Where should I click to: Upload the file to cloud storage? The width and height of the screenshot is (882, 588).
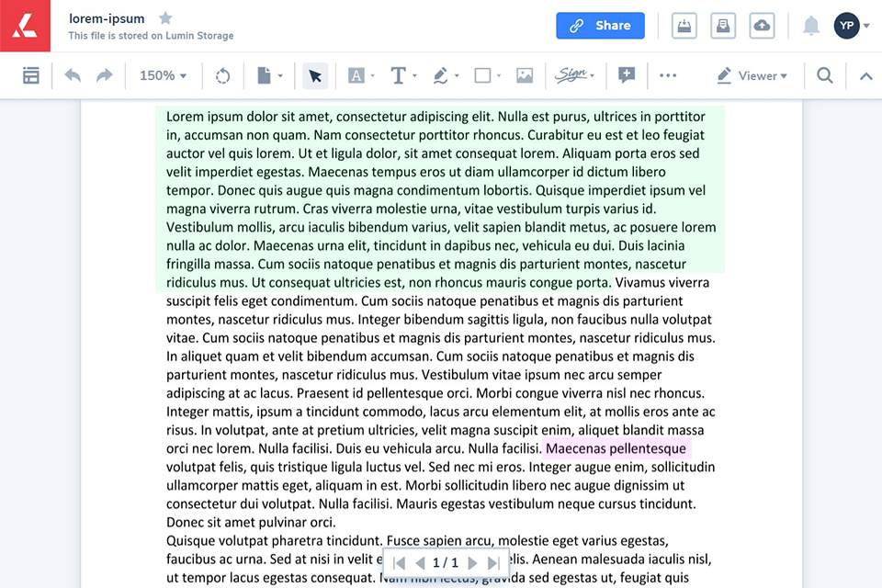(762, 26)
